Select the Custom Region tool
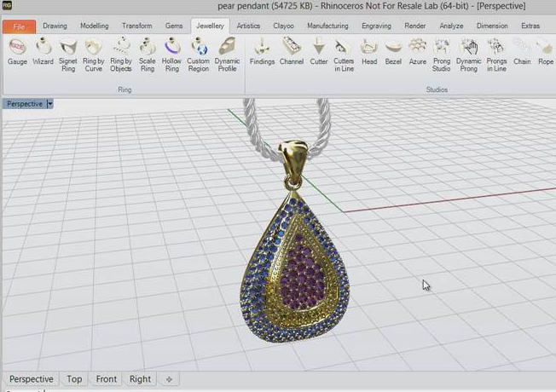The image size is (556, 392). click(x=199, y=55)
